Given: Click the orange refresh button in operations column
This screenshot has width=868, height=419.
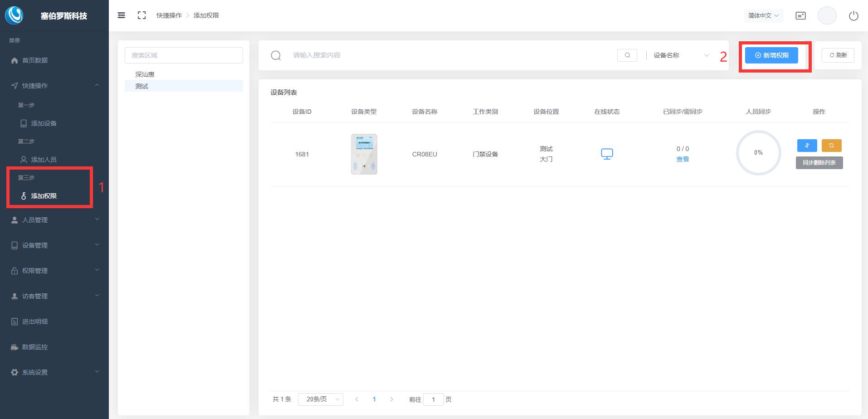Looking at the screenshot, I should pos(831,146).
